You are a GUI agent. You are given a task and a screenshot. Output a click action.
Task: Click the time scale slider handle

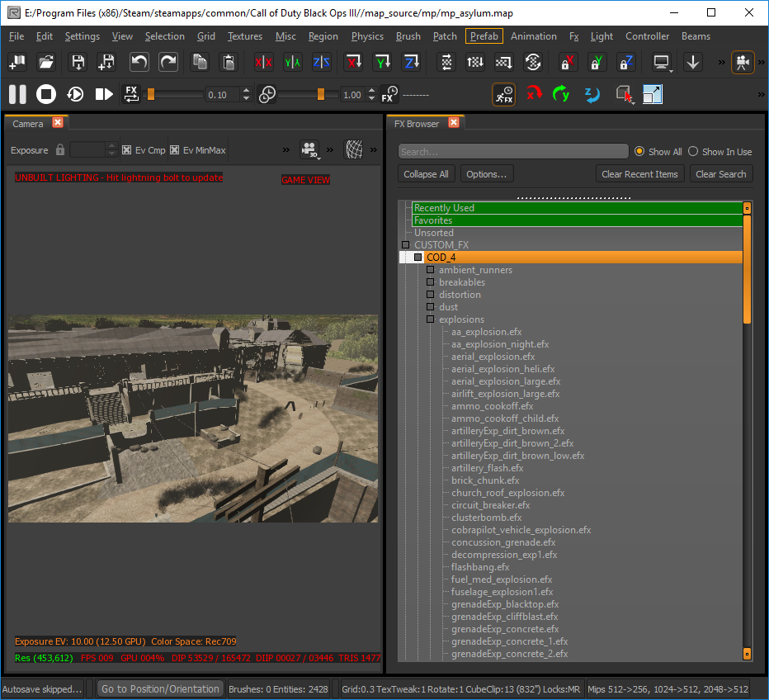(x=321, y=94)
